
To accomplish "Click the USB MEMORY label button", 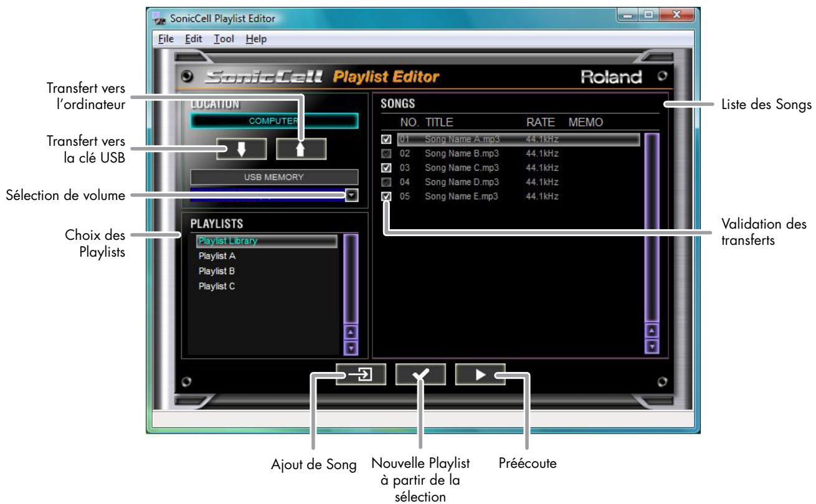I will coord(275,177).
